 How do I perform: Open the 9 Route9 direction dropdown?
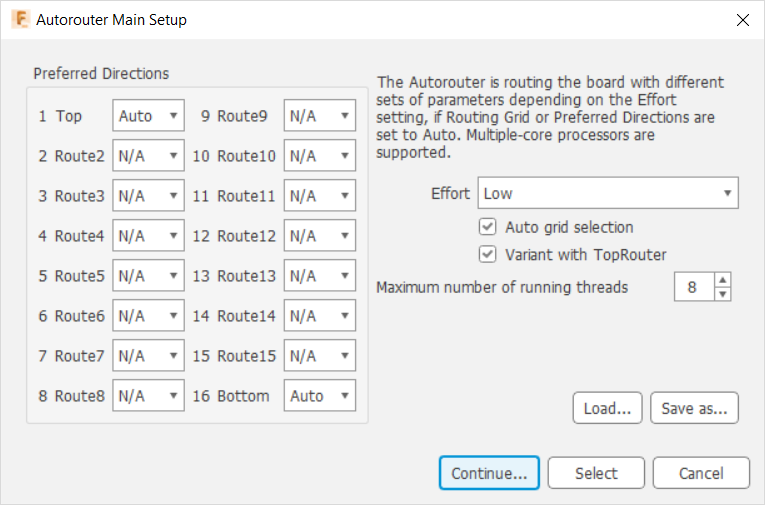[x=320, y=116]
